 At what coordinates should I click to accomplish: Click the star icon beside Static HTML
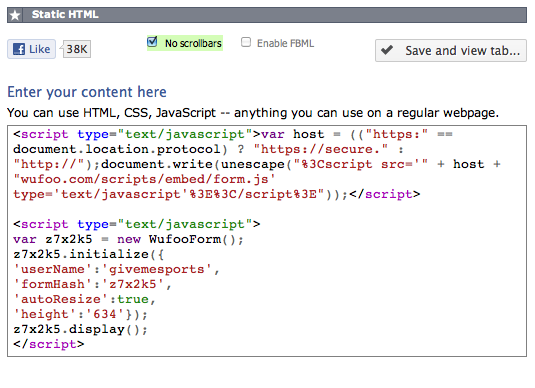click(15, 15)
